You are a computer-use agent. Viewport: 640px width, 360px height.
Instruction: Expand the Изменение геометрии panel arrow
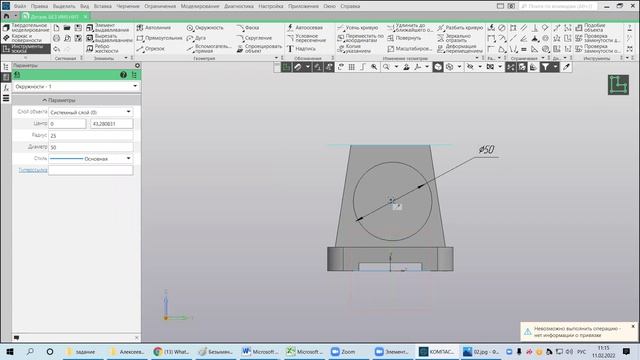[477, 58]
